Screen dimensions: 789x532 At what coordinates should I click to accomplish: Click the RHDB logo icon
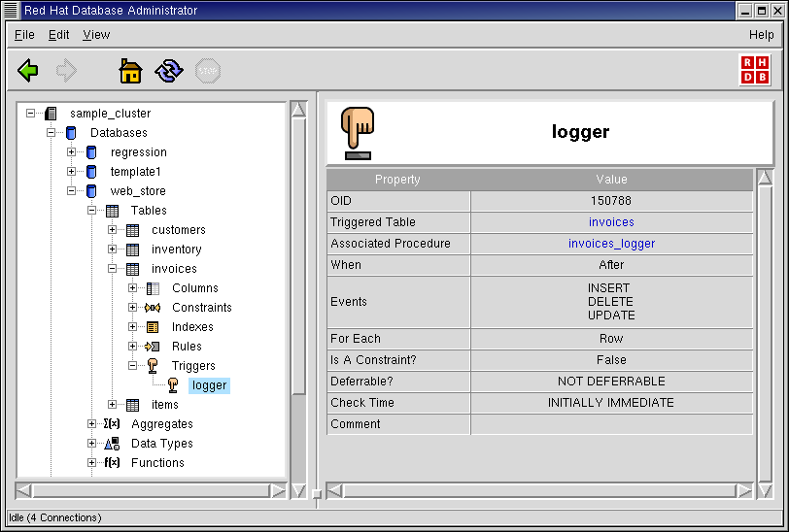755,70
